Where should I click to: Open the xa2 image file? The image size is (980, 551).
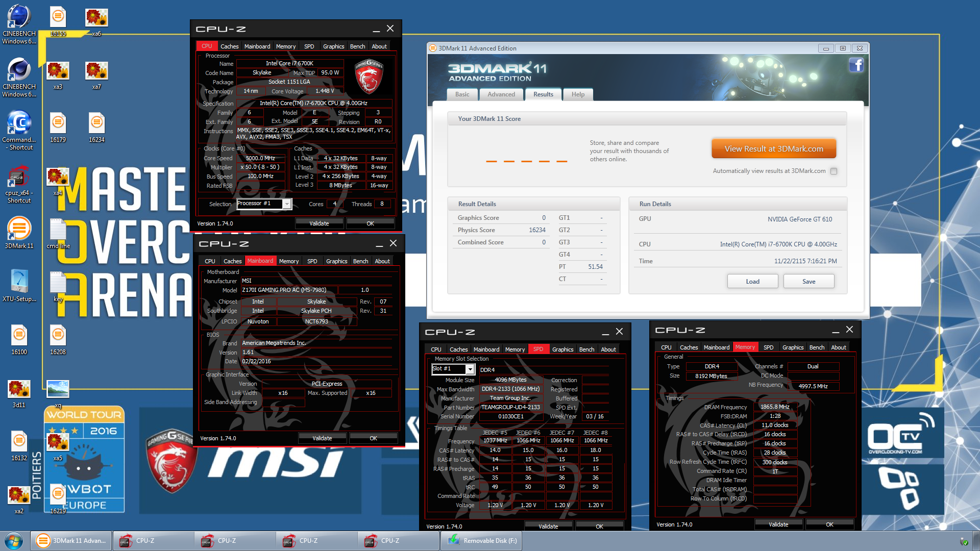[19, 499]
